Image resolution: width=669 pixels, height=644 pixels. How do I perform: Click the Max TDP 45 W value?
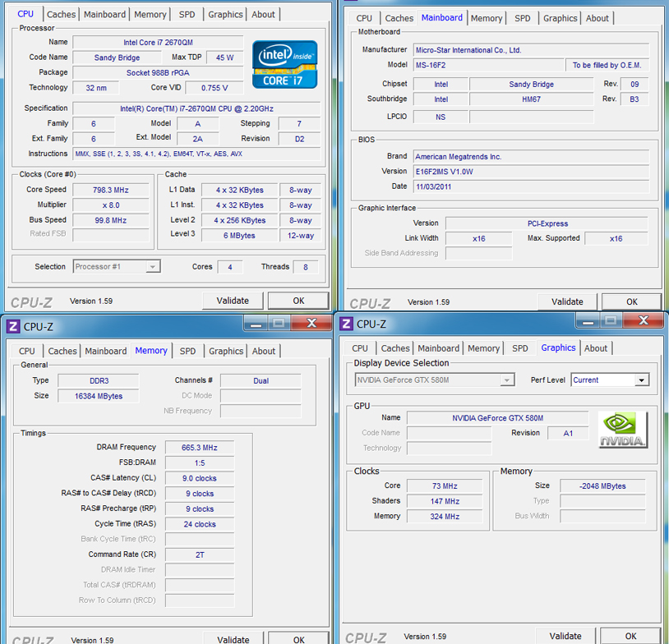point(224,57)
